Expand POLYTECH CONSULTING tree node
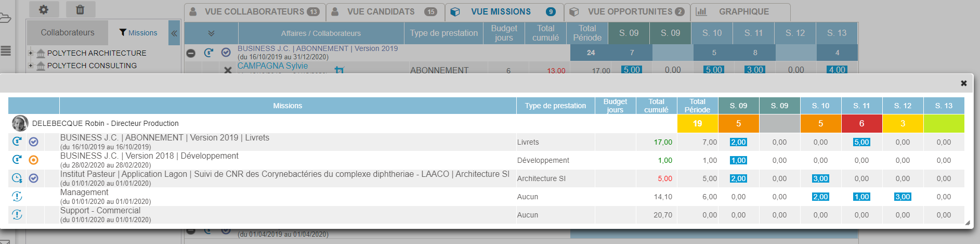Image resolution: width=980 pixels, height=244 pixels. coord(31,66)
